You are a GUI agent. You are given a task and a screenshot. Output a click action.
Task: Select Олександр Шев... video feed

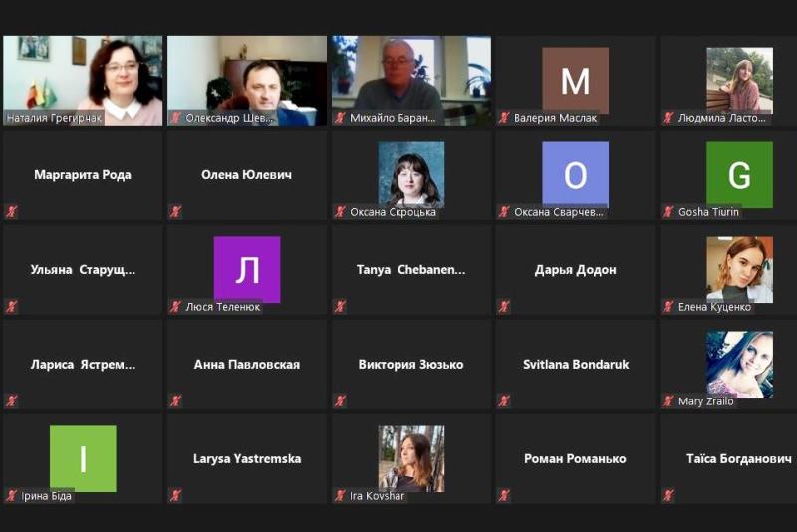pos(247,81)
